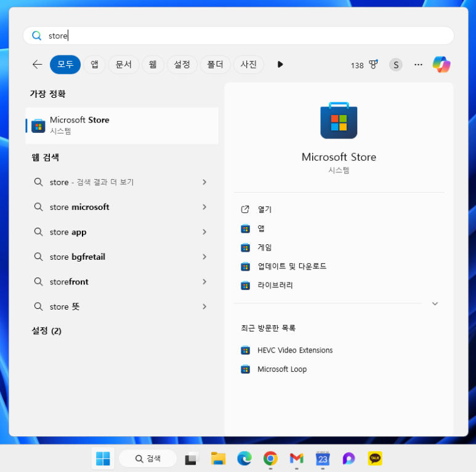Switch to the 폴더 filter tab
Viewport: 476px width, 472px height.
point(215,65)
